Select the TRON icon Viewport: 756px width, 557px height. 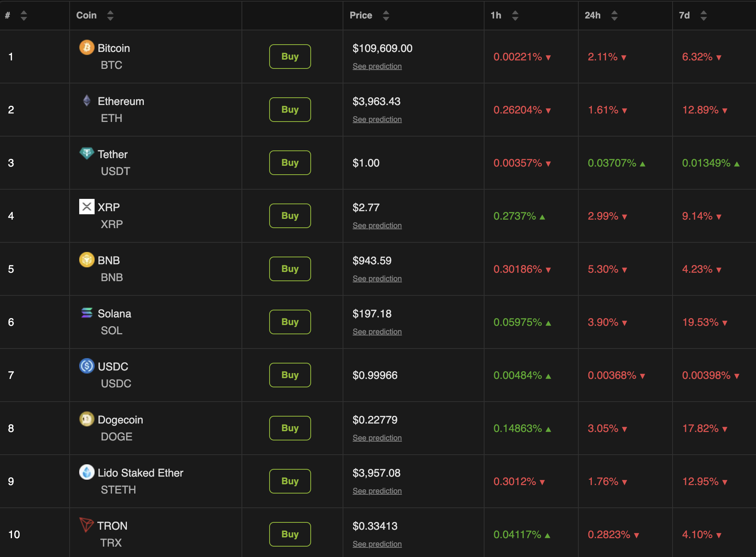(87, 526)
